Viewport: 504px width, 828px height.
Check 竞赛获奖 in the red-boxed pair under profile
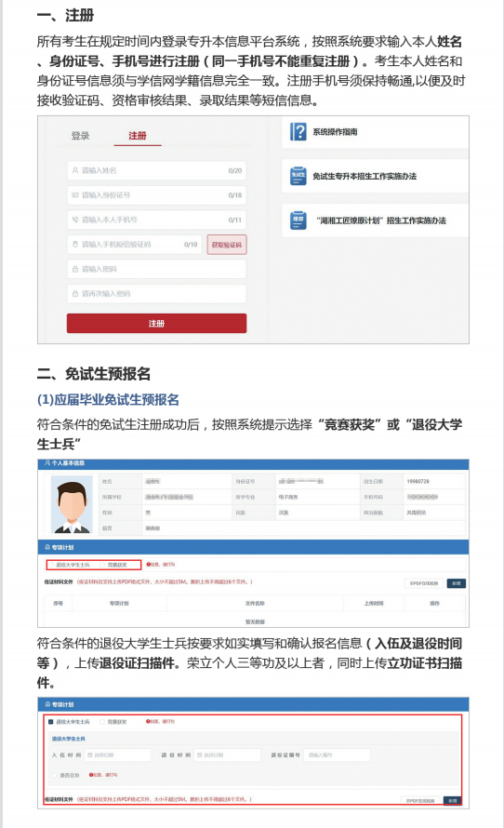[x=102, y=565]
